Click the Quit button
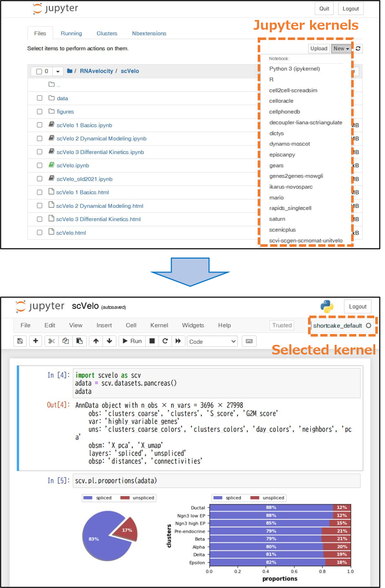The image size is (385, 588). point(324,9)
